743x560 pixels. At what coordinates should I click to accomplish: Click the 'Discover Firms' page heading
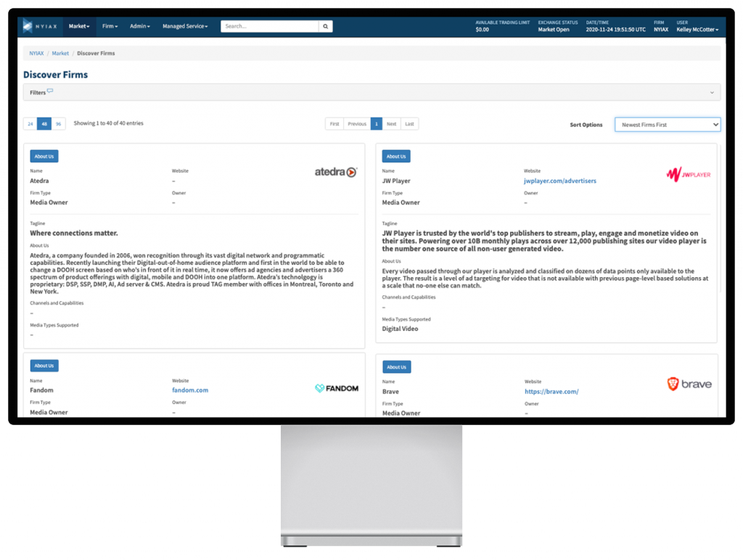pos(55,75)
